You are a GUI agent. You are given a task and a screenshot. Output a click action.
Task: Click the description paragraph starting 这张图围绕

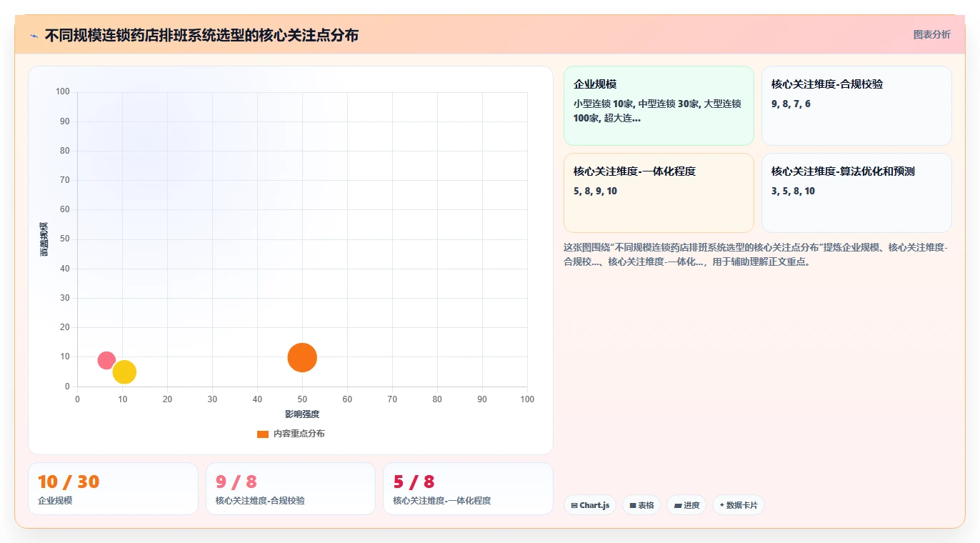coord(756,254)
